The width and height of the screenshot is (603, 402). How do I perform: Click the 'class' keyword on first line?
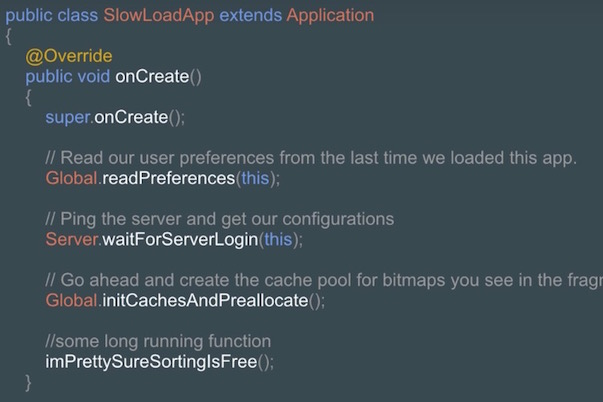[77, 15]
